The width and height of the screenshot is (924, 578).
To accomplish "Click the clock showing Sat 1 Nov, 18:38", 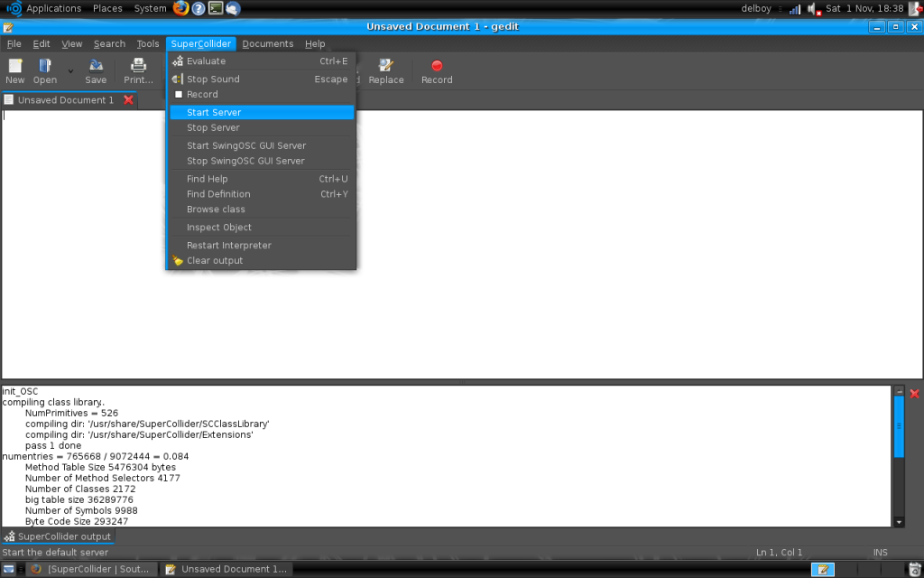I will point(864,8).
